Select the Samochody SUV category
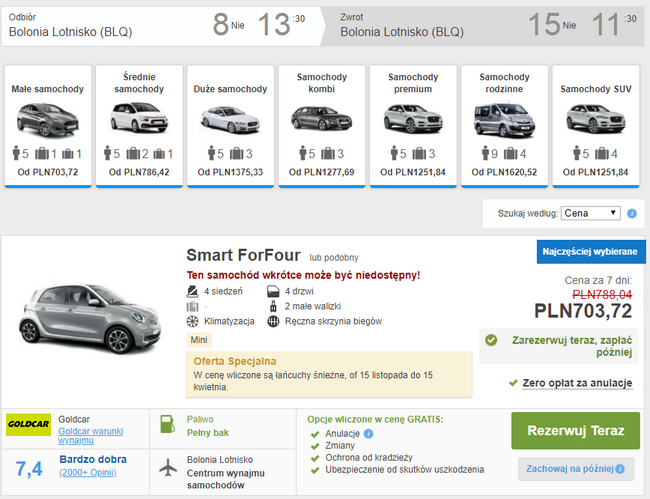Viewport: 650px width, 499px height. click(x=596, y=126)
